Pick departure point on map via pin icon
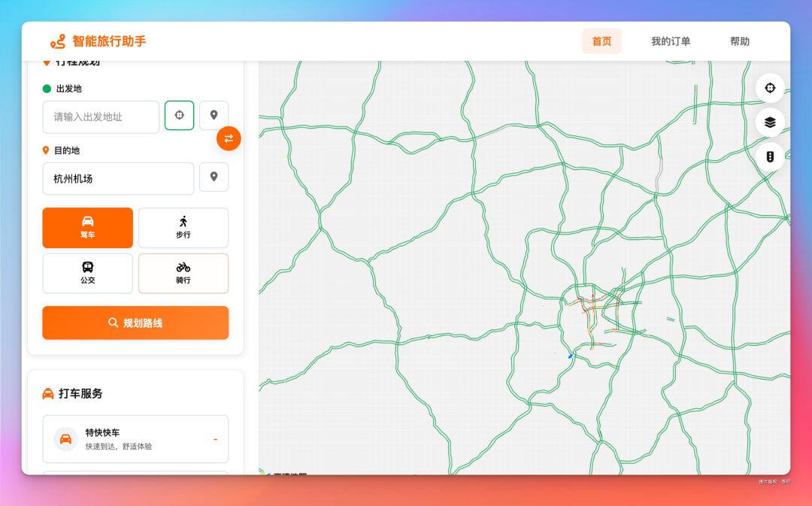Screen dimensions: 812x506 (x=214, y=116)
